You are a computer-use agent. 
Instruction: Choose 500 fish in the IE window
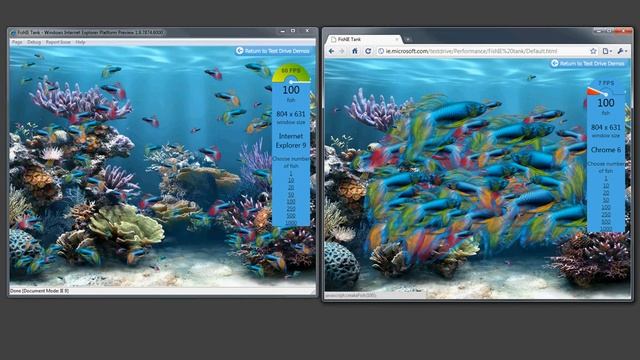tap(291, 216)
